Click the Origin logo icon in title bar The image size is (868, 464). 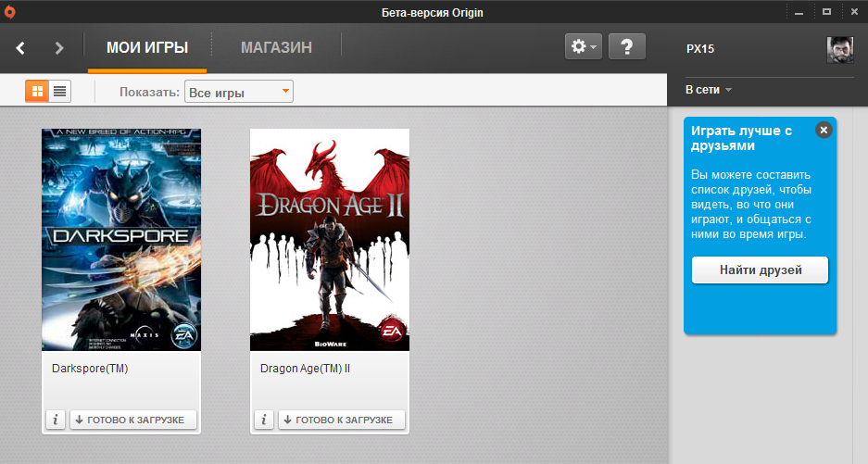click(9, 12)
